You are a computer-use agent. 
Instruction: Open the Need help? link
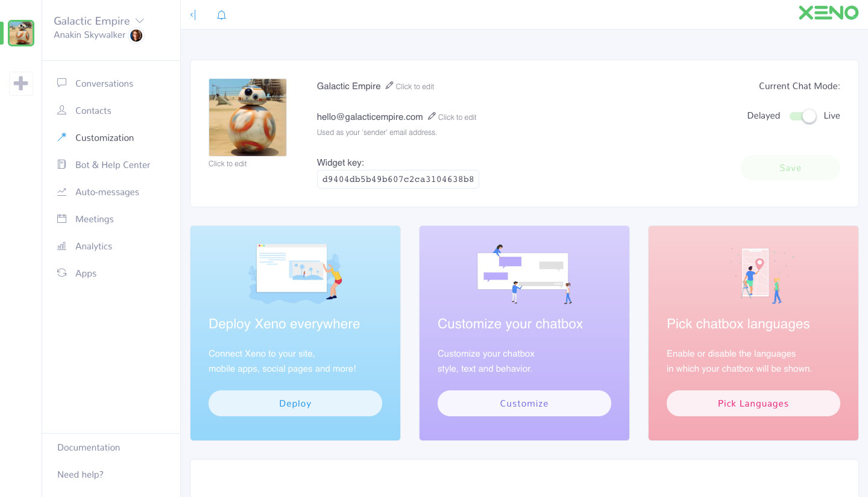[80, 475]
